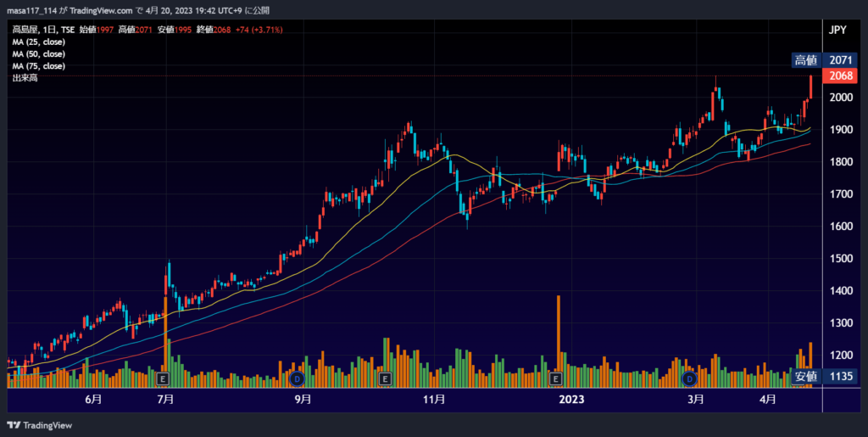This screenshot has height=437, width=868.
Task: Click the 9月 date axis label
Action: (303, 400)
